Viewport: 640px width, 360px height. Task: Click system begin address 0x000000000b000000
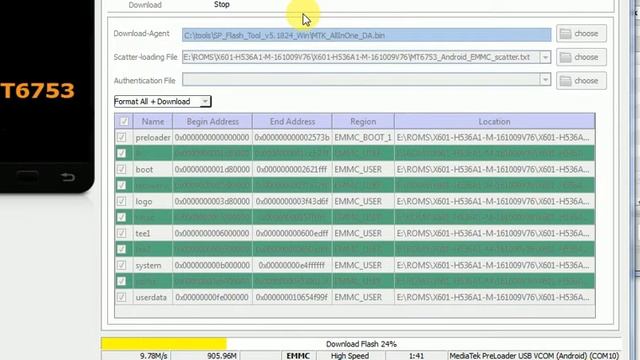[212, 265]
